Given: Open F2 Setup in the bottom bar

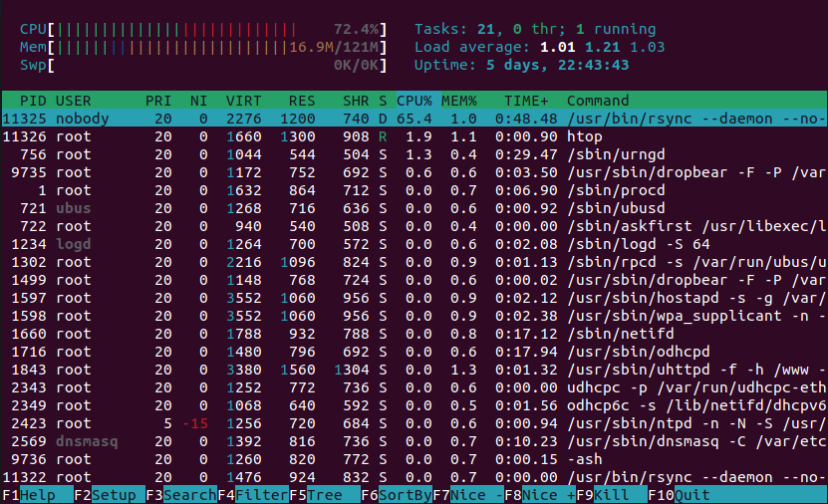Looking at the screenshot, I should click(110, 495).
